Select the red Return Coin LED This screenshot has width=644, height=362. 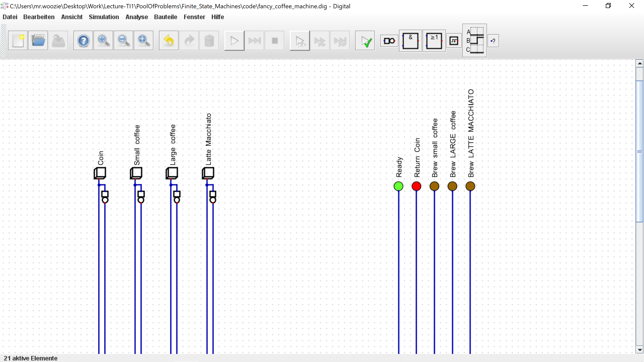pos(416,186)
